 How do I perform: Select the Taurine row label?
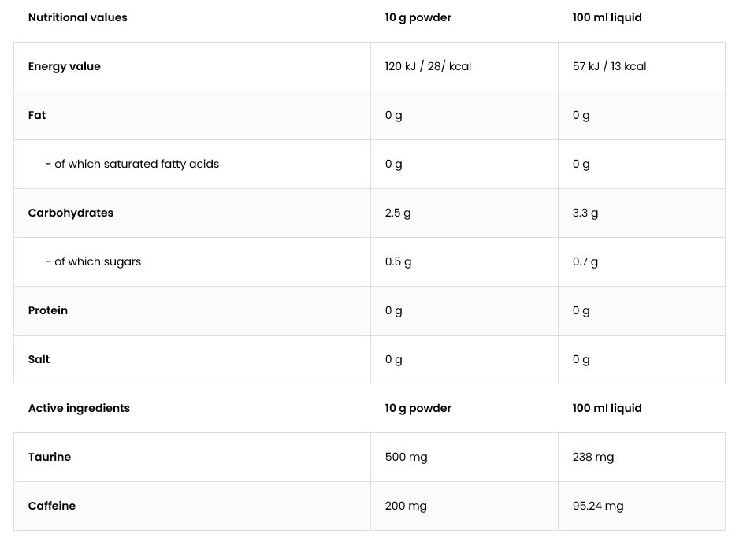point(49,457)
